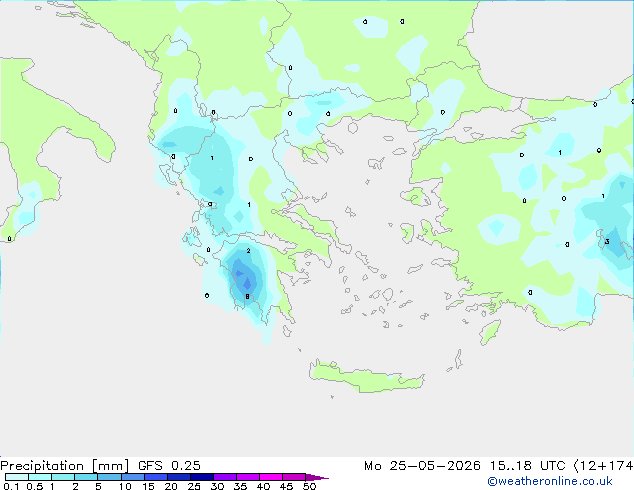
Task: Click the 20–25 mm legend color box
Action: [x=179, y=477]
